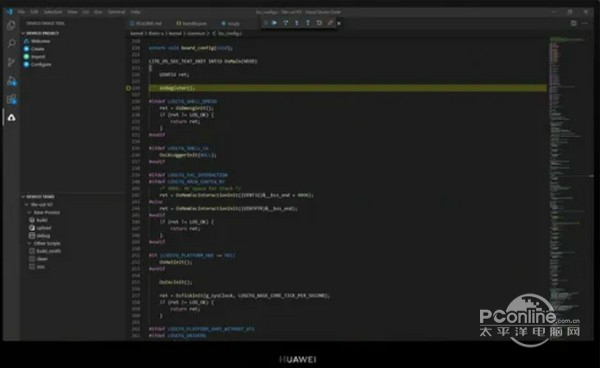Screen dimensions: 600x368
Task: Open the Go menu
Action: point(86,12)
